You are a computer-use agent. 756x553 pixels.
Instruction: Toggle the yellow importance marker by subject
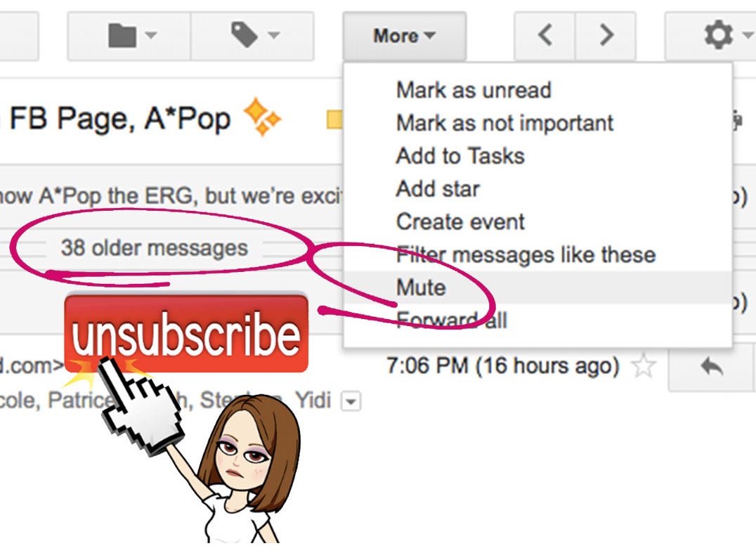334,119
